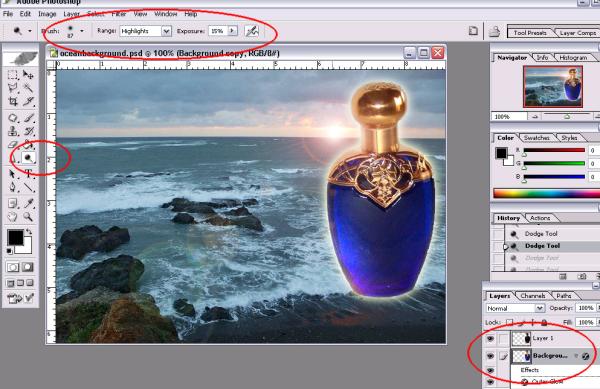
Task: Switch to the Actions tab
Action: pyautogui.click(x=540, y=218)
